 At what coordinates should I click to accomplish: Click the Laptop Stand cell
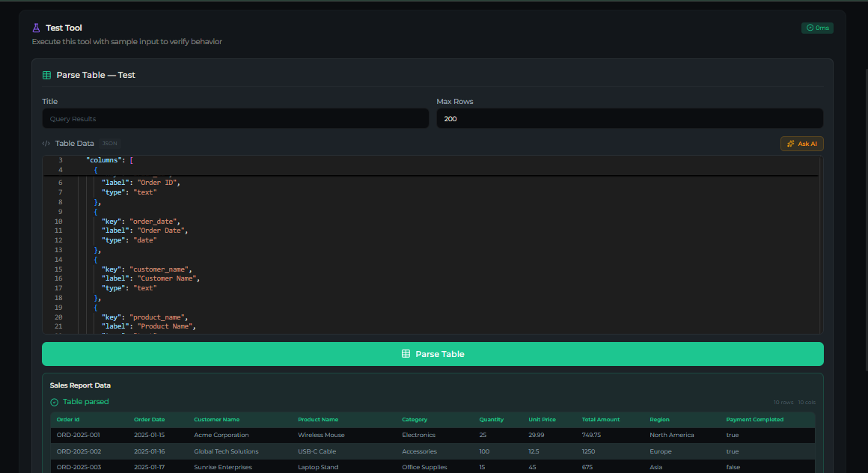318,467
